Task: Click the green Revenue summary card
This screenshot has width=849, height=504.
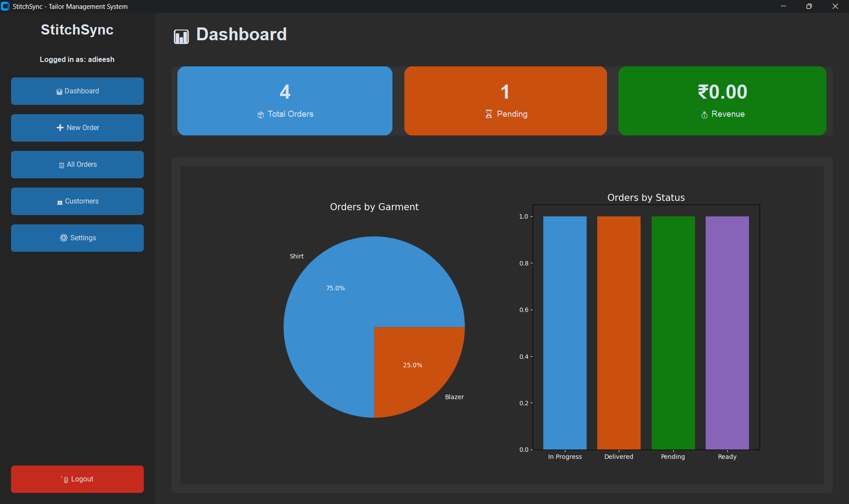Action: pos(722,101)
